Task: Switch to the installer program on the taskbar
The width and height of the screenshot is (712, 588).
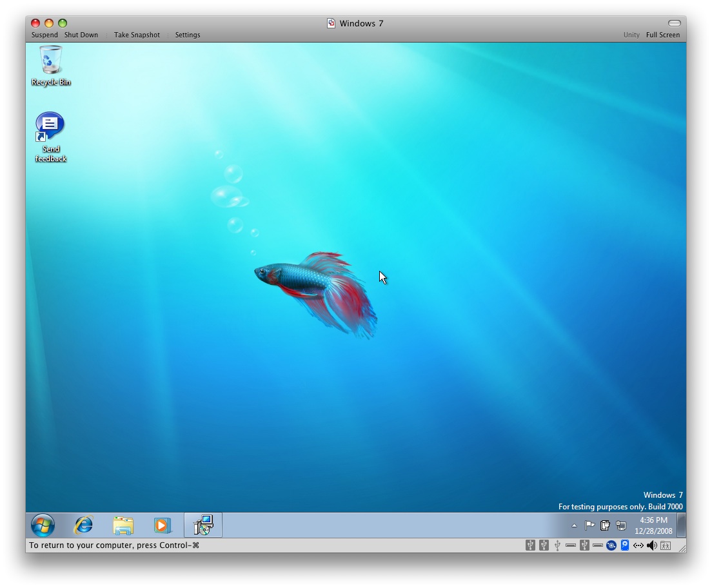Action: pos(203,525)
